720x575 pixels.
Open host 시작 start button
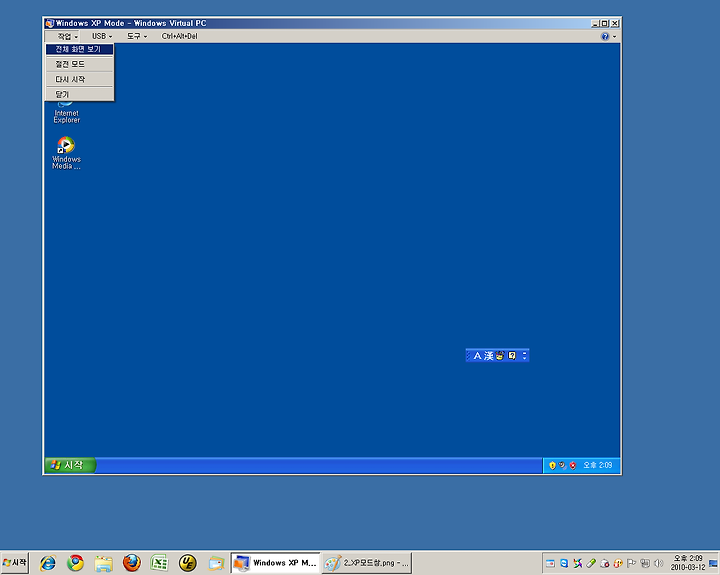tap(15, 563)
